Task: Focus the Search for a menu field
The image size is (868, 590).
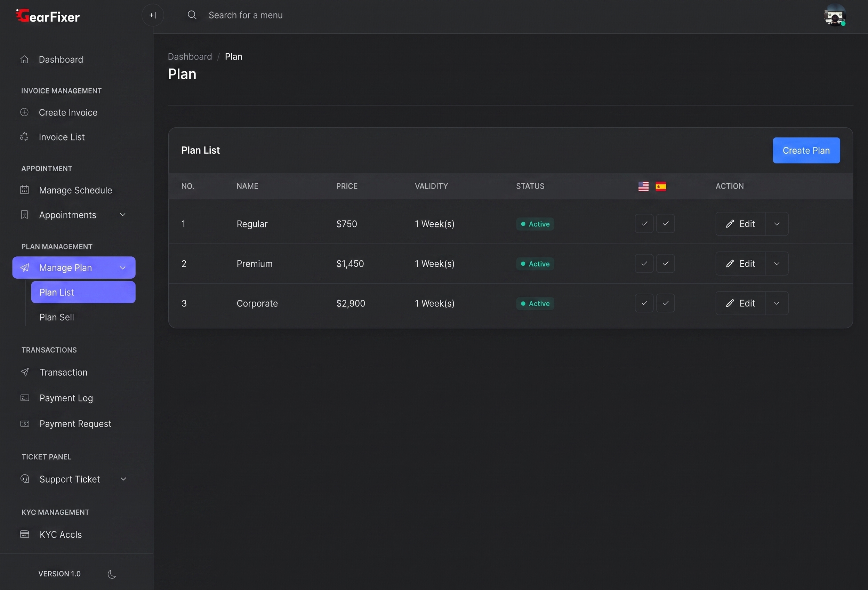Action: pyautogui.click(x=246, y=15)
